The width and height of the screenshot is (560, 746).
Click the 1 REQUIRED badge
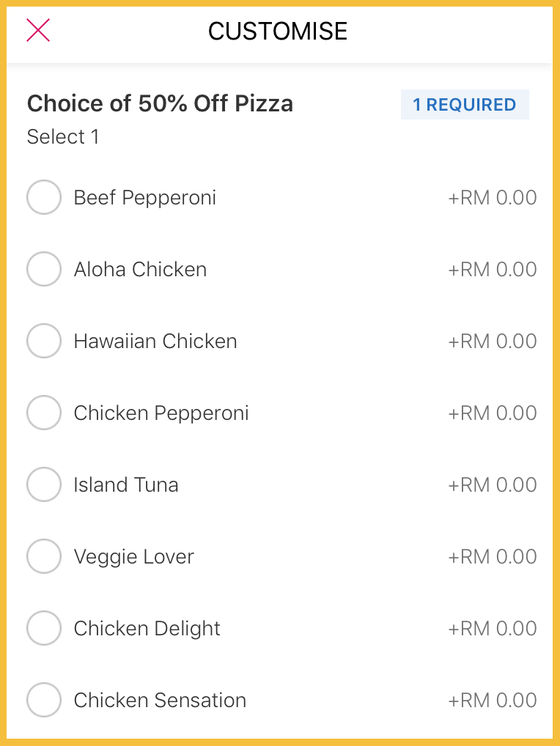point(464,105)
